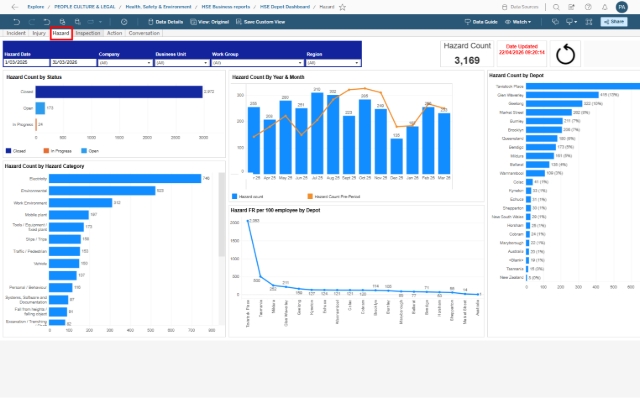The height and width of the screenshot is (398, 640).
Task: Click the HSE Depot Dashboard breadcrumb
Action: (285, 7)
